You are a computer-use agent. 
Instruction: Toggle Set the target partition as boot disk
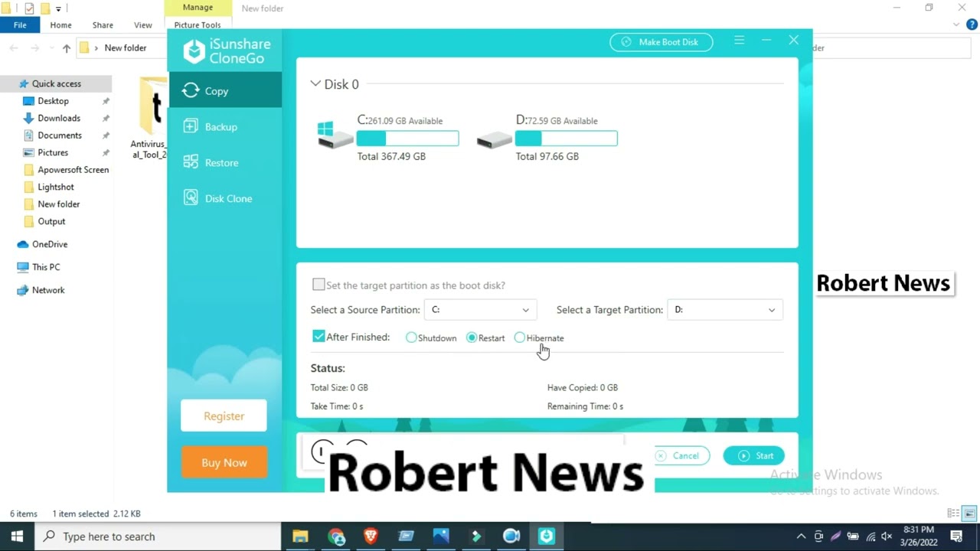click(x=318, y=285)
